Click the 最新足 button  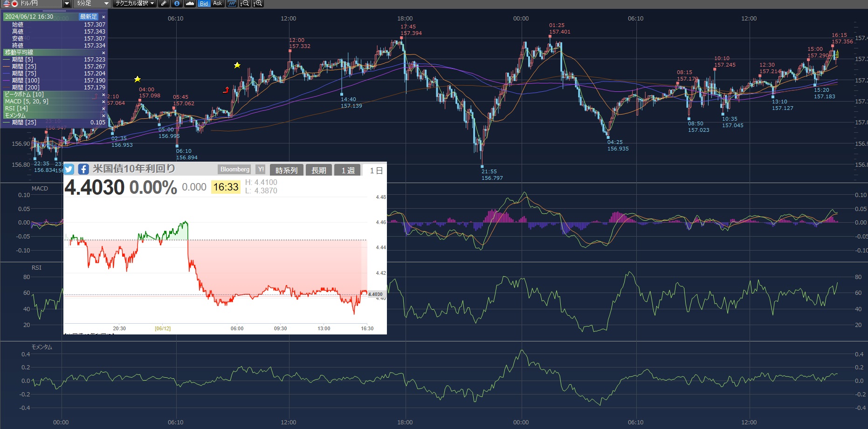tap(89, 17)
